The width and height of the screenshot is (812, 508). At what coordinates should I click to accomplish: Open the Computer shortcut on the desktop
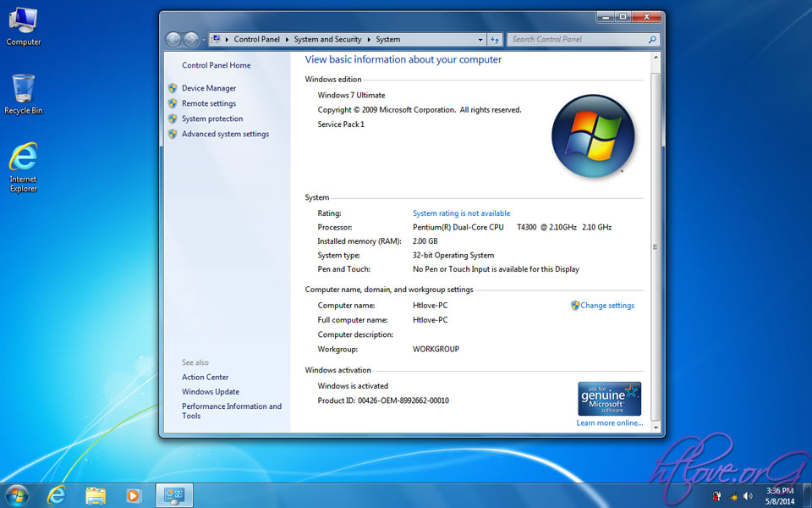click(23, 21)
